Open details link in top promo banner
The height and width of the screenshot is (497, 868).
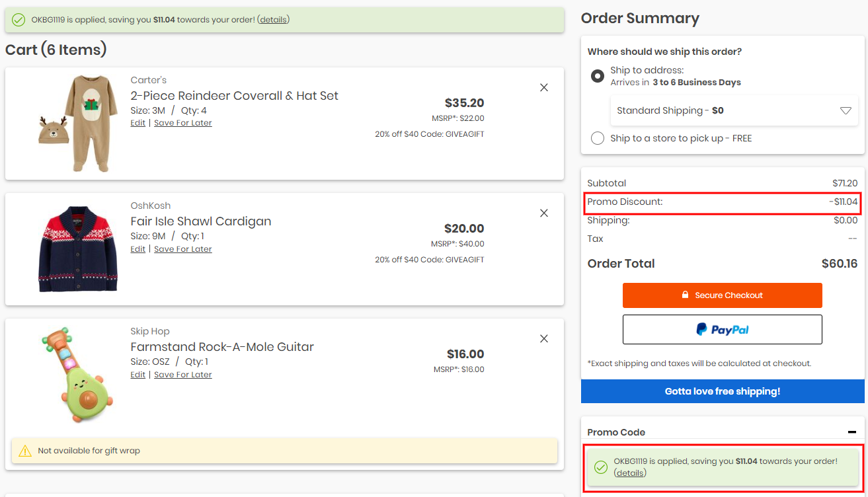click(x=273, y=20)
